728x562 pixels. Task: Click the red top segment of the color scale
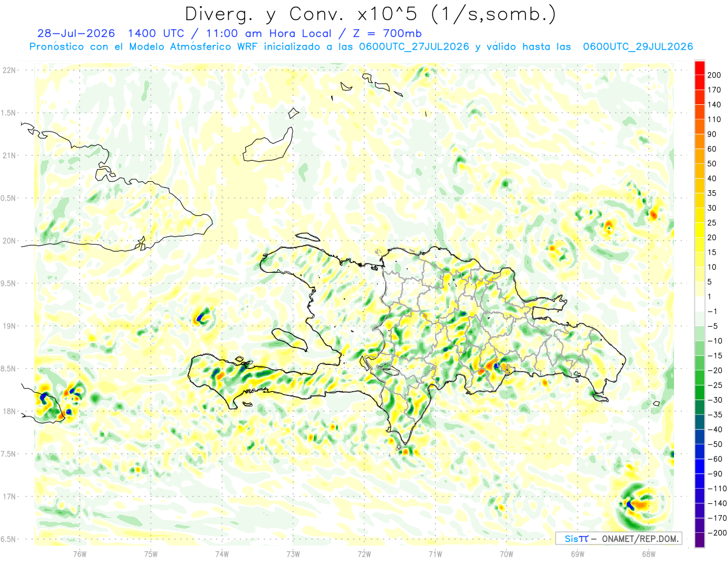click(699, 67)
